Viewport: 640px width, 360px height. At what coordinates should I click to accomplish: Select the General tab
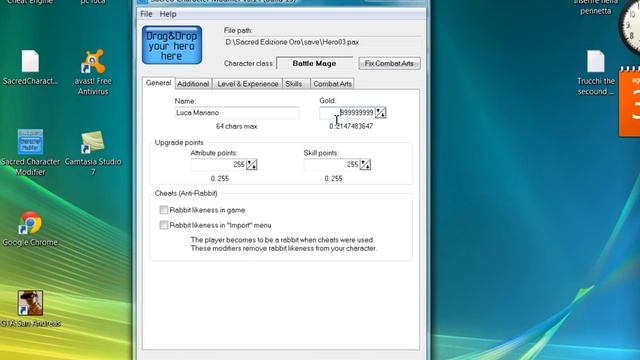coord(158,83)
